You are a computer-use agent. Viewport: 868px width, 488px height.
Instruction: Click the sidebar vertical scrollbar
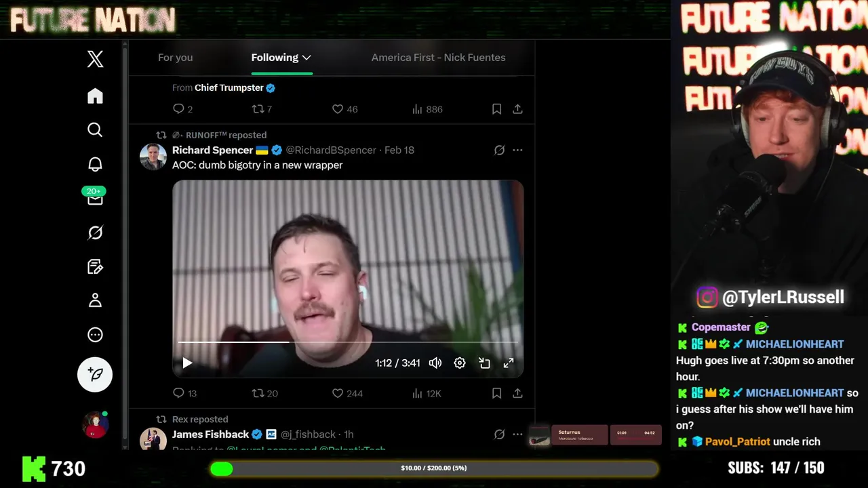point(125,244)
